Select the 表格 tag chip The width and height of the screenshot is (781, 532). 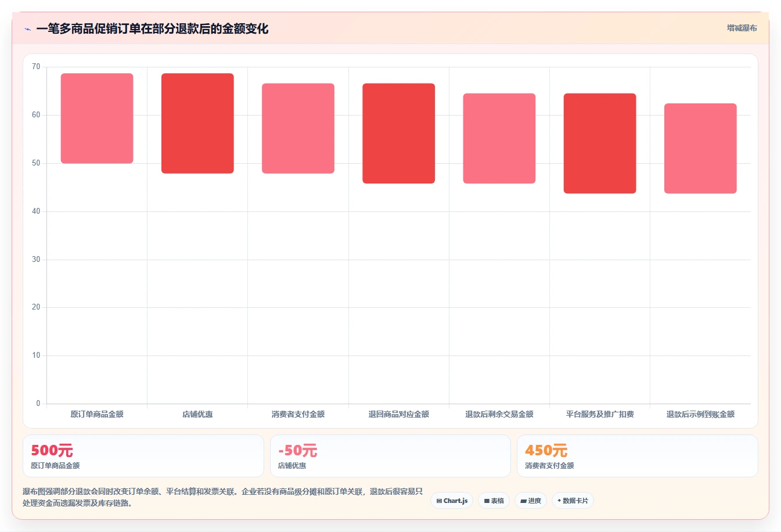494,501
